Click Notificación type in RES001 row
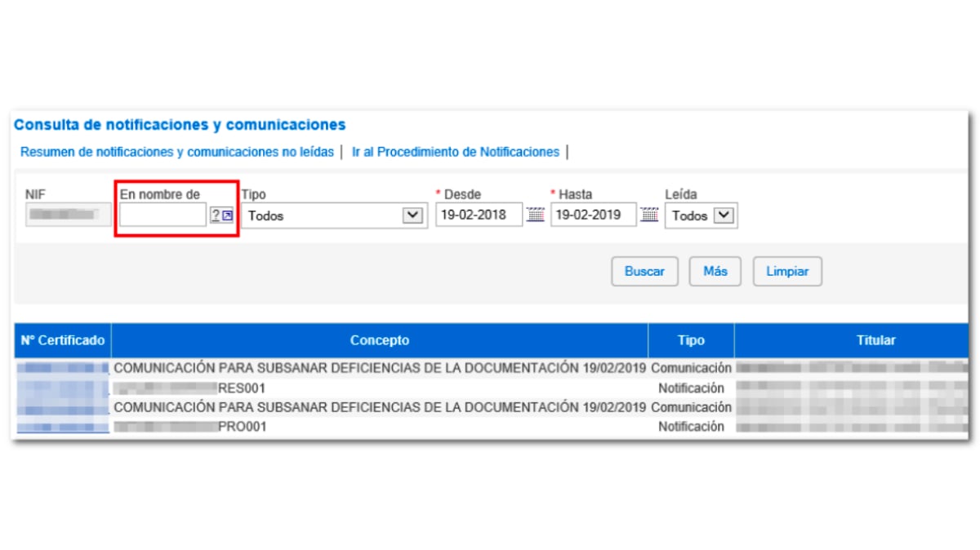The height and width of the screenshot is (550, 980). point(692,388)
